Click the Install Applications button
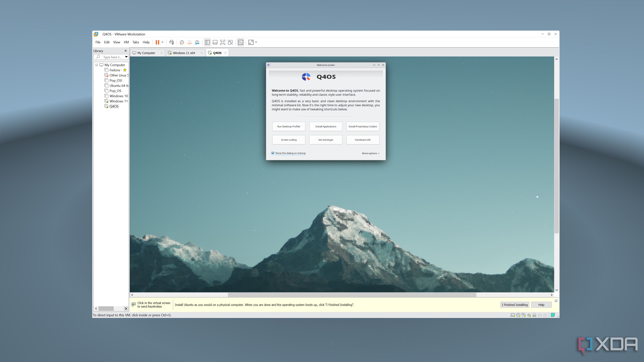The width and height of the screenshot is (644, 362). [x=326, y=126]
